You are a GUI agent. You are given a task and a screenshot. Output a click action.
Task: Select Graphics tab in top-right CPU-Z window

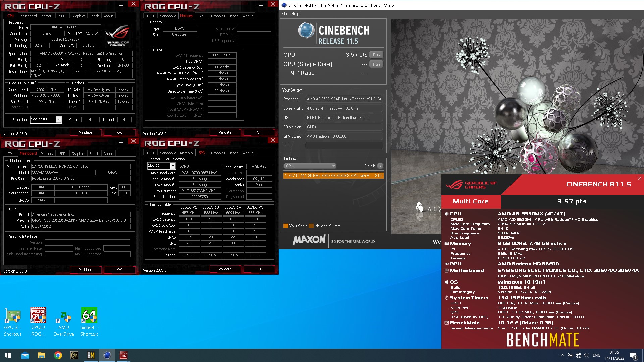[218, 16]
